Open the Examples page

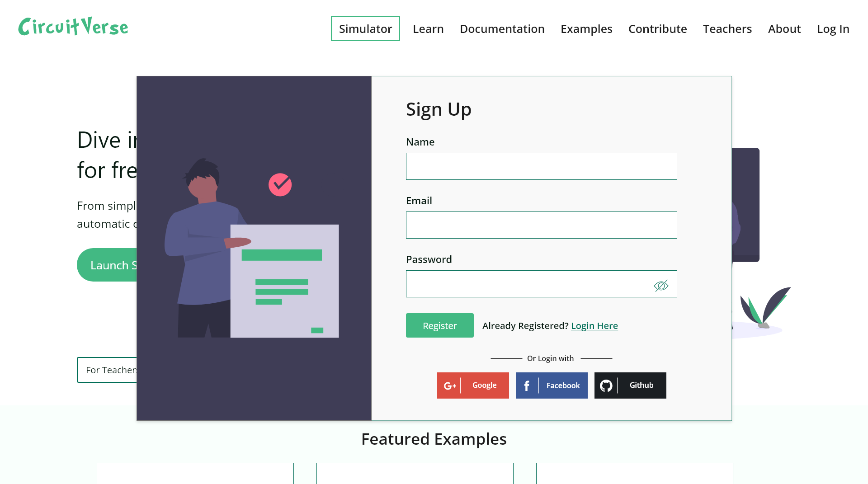[586, 28]
